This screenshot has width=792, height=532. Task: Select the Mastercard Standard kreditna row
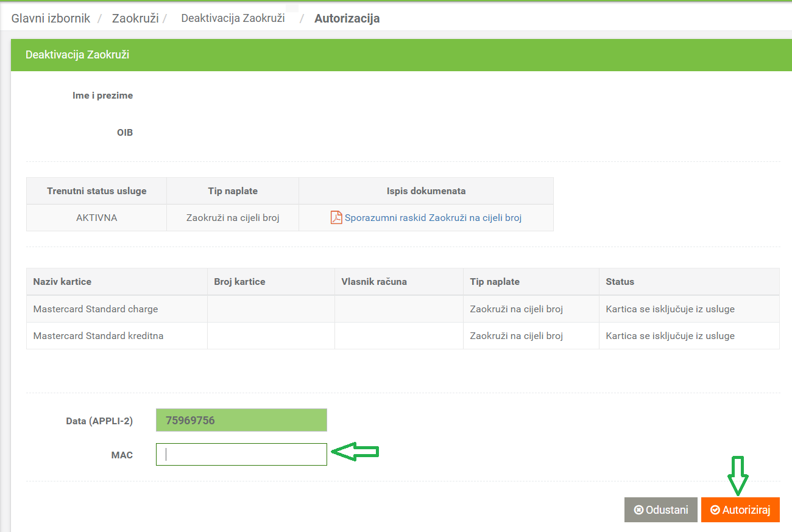point(403,336)
